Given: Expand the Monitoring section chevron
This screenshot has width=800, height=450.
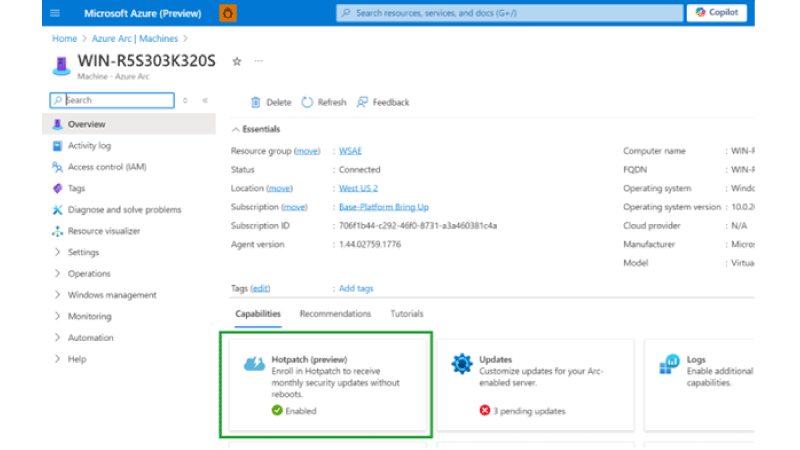Looking at the screenshot, I should [57, 316].
